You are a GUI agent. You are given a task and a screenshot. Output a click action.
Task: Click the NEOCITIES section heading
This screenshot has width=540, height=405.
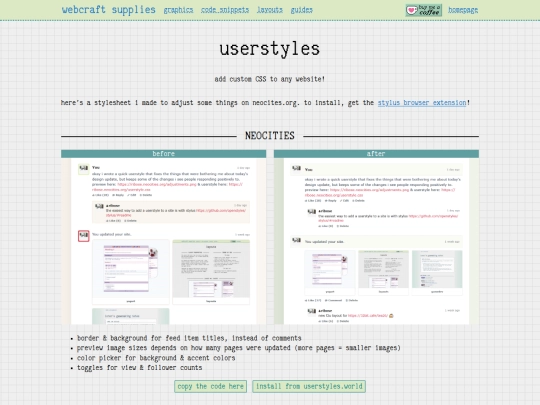pyautogui.click(x=270, y=136)
